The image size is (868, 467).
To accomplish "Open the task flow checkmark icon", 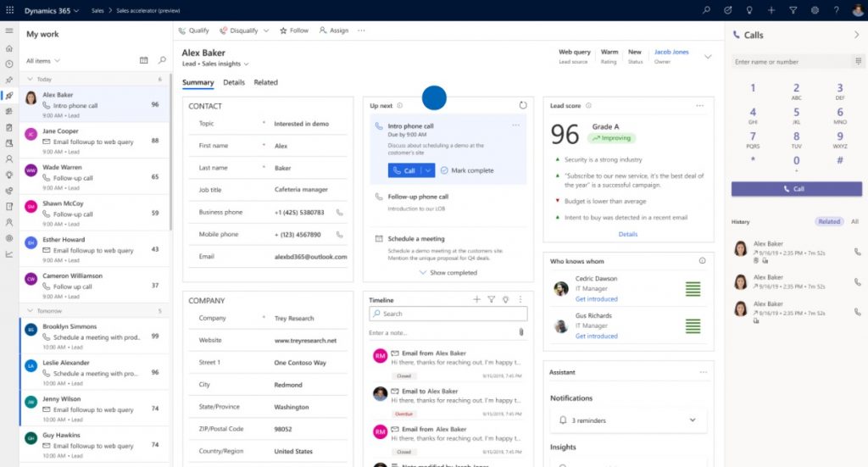I will (x=728, y=10).
